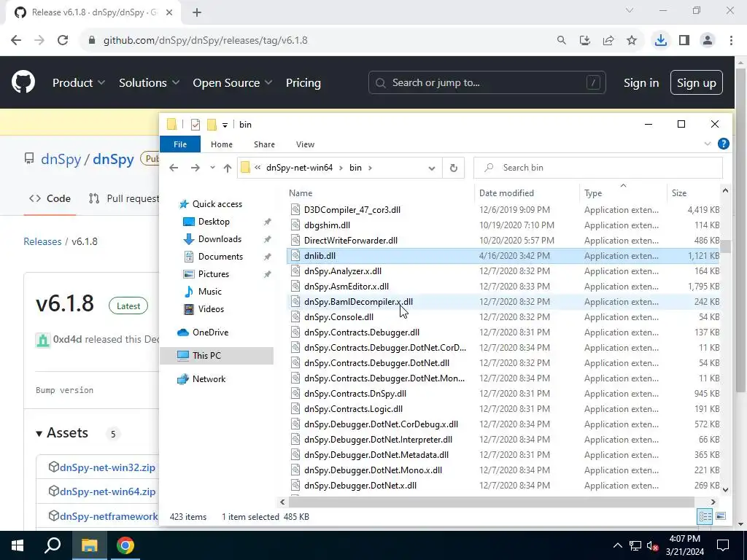Switch to large icons view layout icon
This screenshot has height=560, width=747.
coord(721,516)
